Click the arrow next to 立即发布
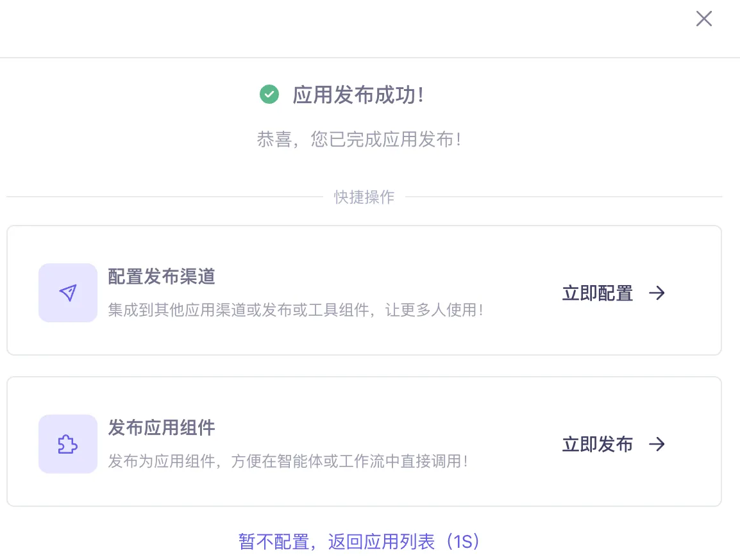The width and height of the screenshot is (740, 560). (657, 444)
